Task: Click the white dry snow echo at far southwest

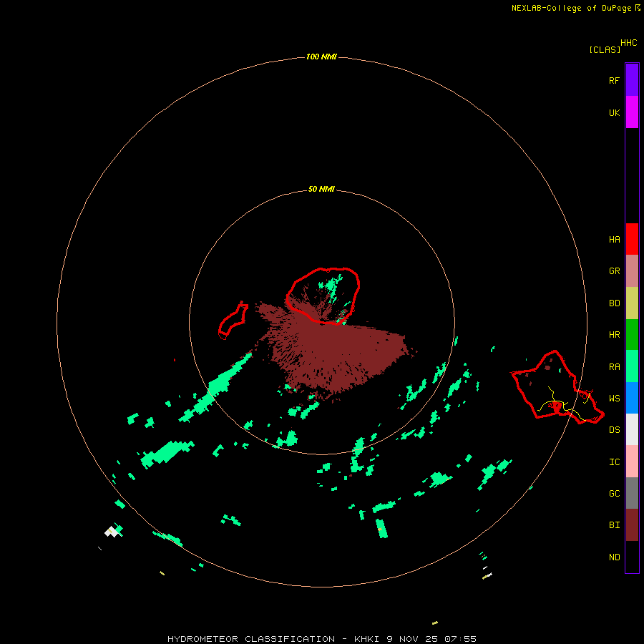Action: [x=111, y=532]
